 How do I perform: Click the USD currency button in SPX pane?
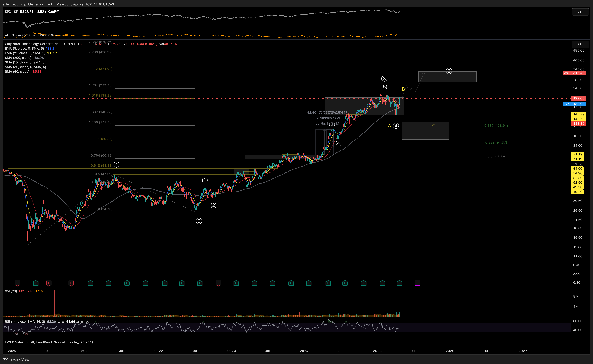580,12
